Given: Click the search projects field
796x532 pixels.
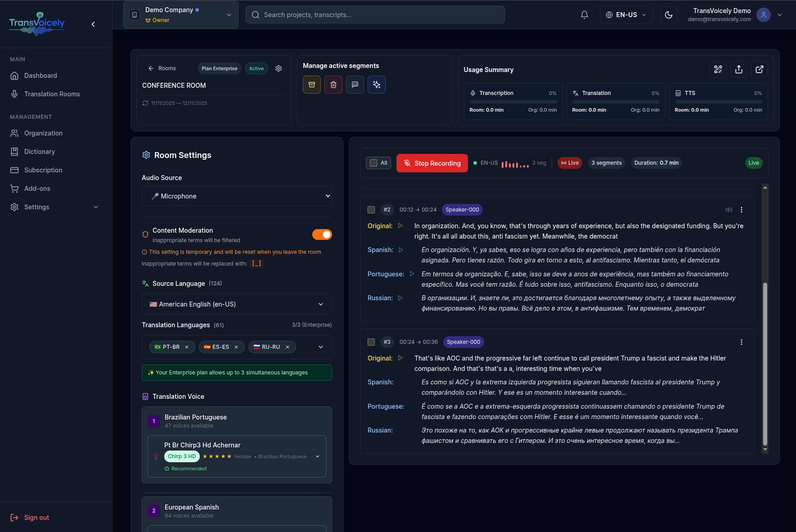Looking at the screenshot, I should point(375,14).
